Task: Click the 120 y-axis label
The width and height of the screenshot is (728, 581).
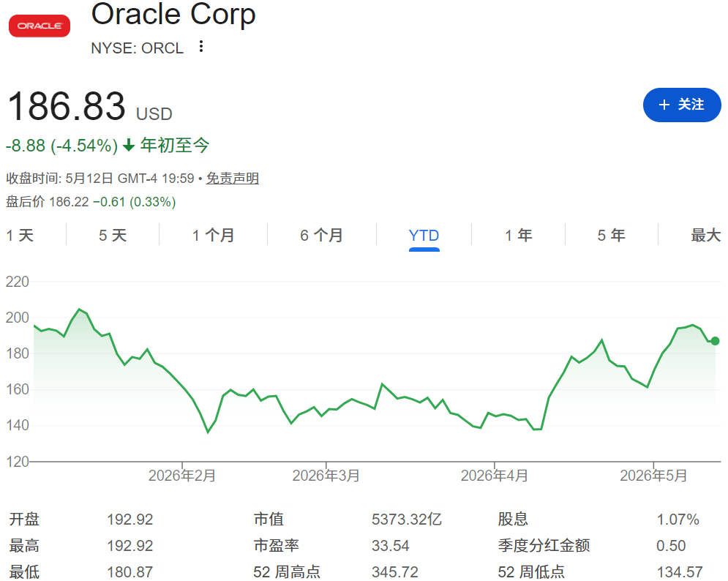Action: [x=17, y=462]
